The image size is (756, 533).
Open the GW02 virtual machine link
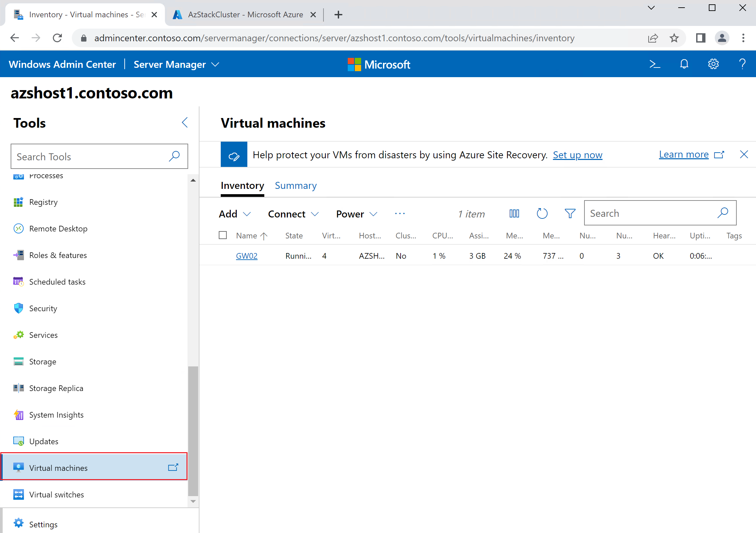(x=247, y=256)
